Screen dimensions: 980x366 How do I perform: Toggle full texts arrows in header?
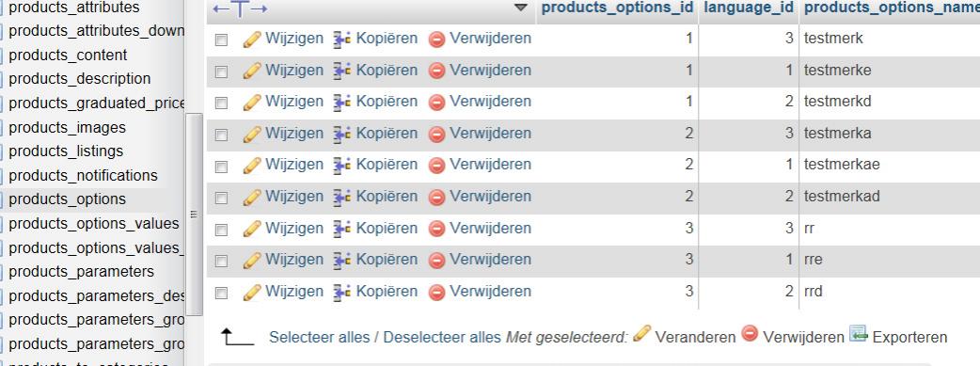241,8
